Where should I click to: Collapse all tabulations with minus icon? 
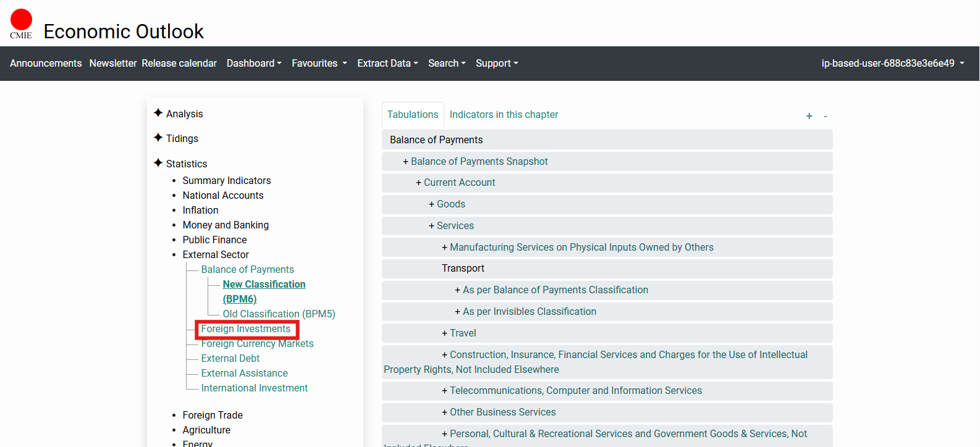pyautogui.click(x=825, y=116)
